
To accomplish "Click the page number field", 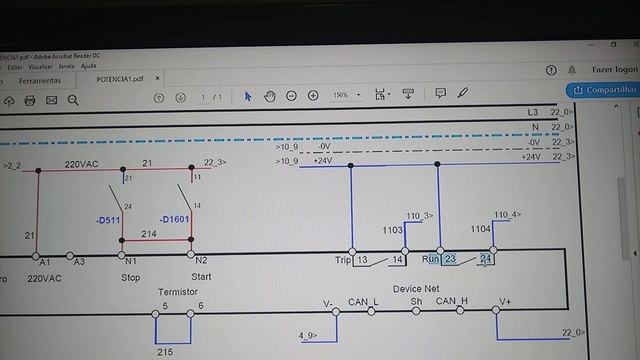I will [203, 97].
